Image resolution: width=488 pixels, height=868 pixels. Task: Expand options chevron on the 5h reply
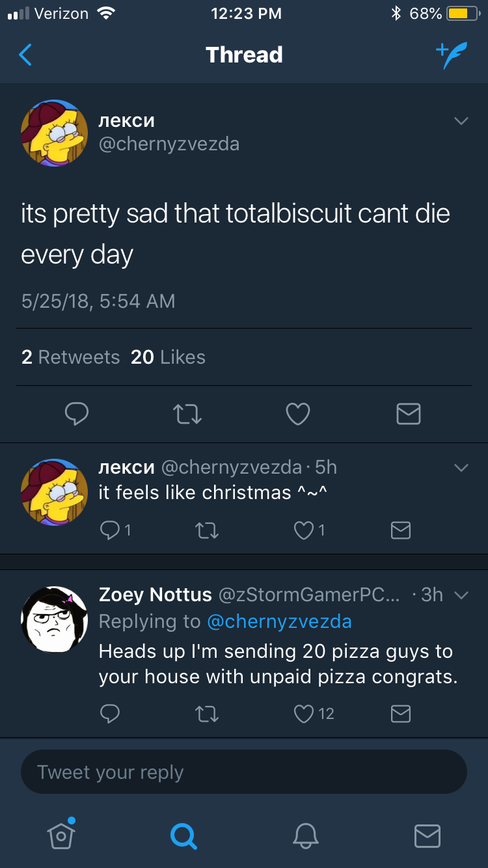(x=461, y=468)
